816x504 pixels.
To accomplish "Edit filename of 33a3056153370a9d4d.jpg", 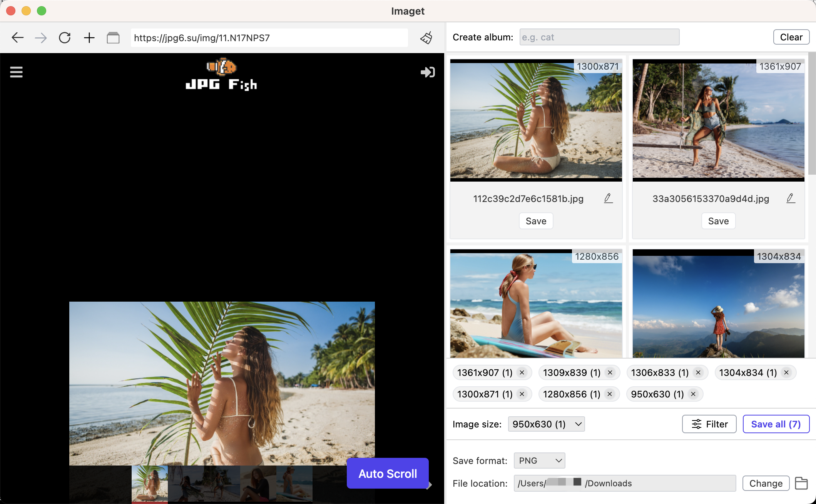I will (x=791, y=199).
